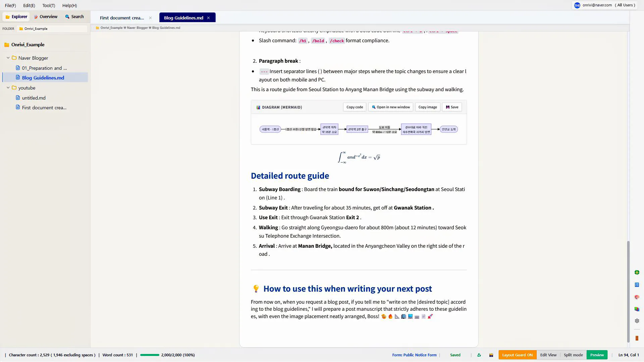Click the vertical scrollbar thumb of document
Screen dimensions: 644x362
628,292
